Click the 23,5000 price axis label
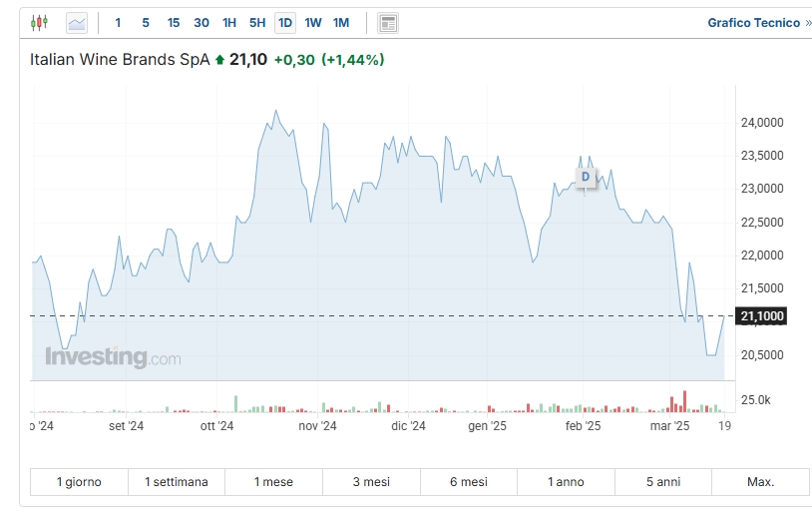Viewport: 812px width, 521px height. click(x=762, y=156)
